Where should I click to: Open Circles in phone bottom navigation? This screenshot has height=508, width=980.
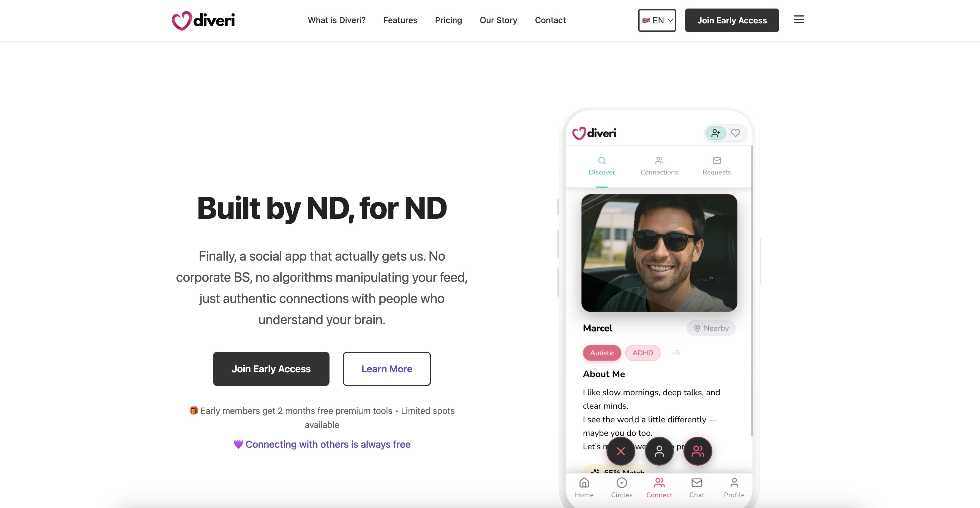[621, 487]
